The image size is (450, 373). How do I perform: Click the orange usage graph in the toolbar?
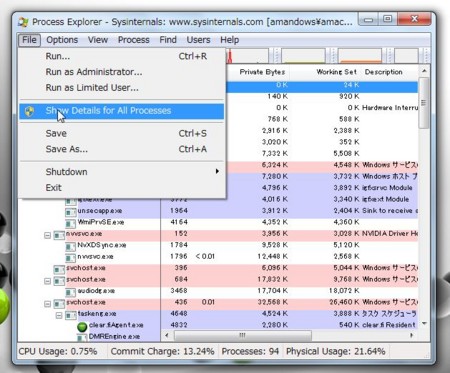360,56
